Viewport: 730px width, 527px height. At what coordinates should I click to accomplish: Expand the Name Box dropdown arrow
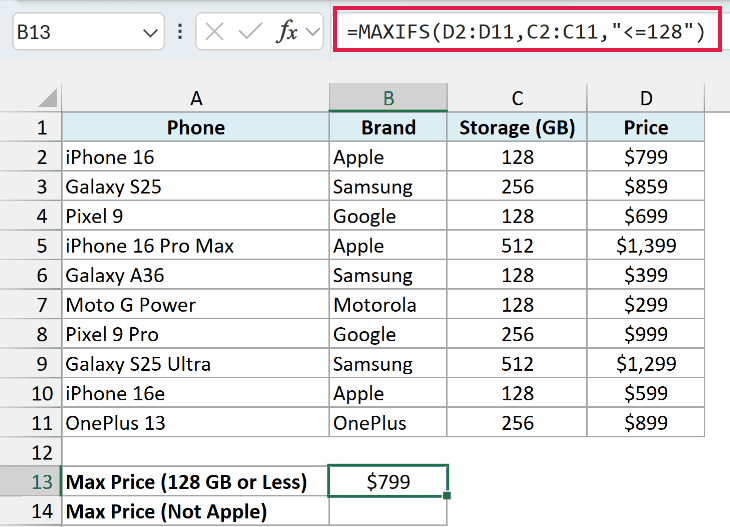(150, 33)
